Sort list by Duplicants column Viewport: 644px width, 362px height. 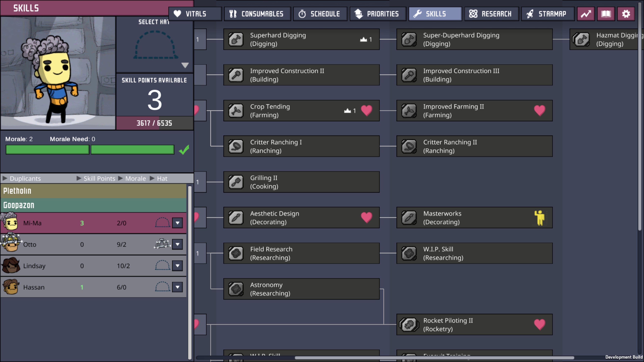[x=22, y=178]
